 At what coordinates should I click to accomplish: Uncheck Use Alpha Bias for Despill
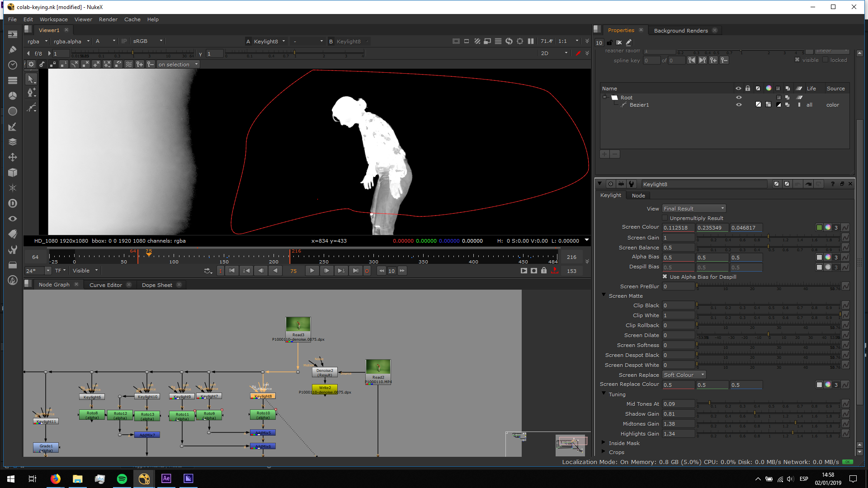(x=665, y=277)
